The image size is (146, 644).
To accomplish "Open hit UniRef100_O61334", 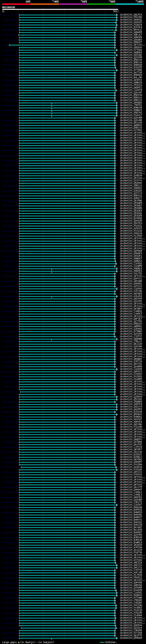I will pyautogui.click(x=131, y=452).
